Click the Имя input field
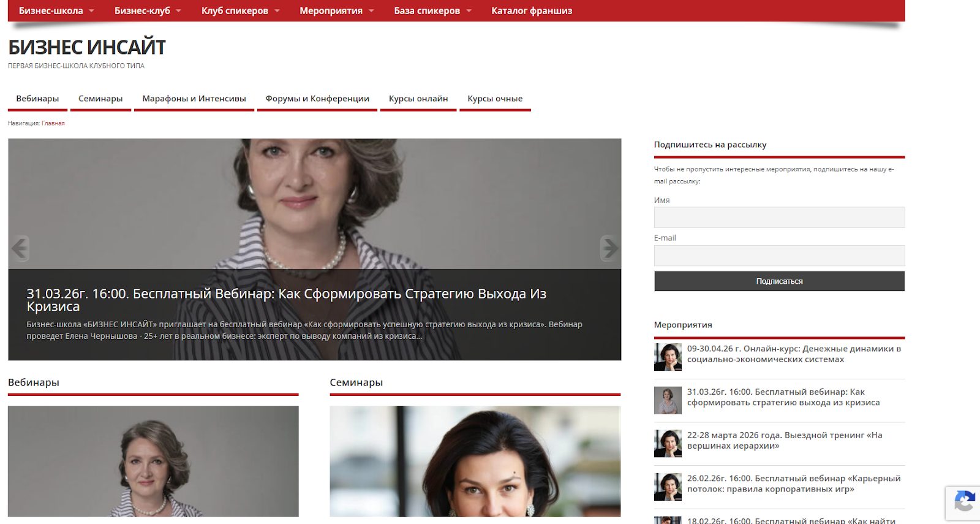980x524 pixels. 779,218
